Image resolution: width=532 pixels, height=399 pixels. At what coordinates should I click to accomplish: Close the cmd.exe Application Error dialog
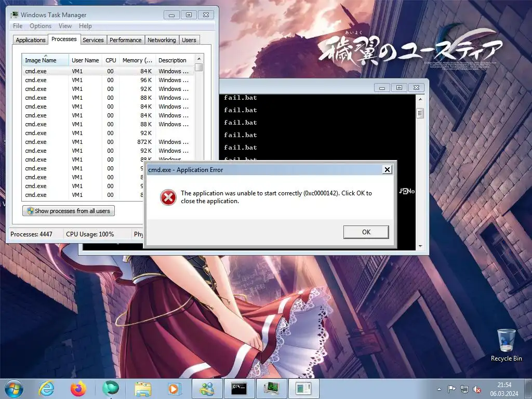(387, 170)
